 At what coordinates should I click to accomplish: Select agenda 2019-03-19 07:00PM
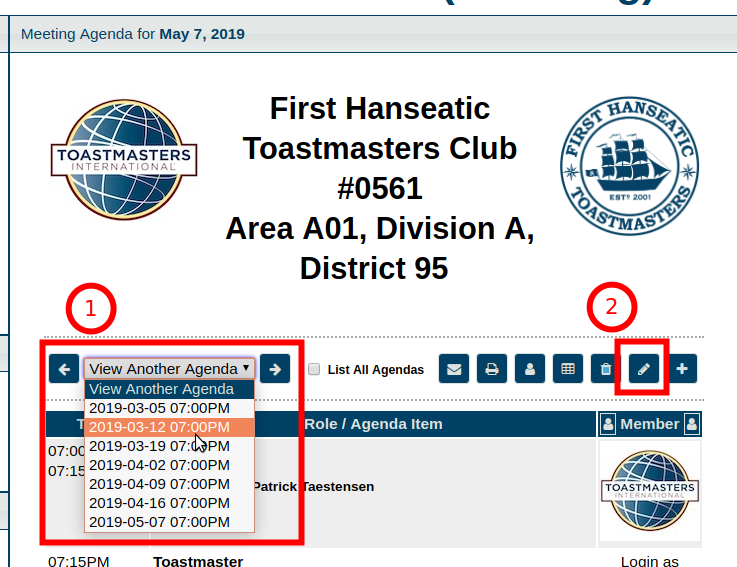[x=169, y=446]
